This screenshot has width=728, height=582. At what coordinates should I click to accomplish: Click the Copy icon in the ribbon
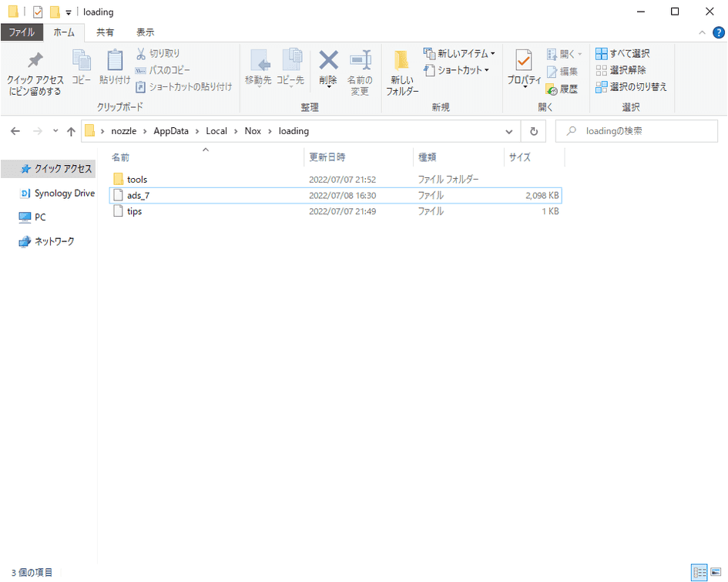(82, 69)
